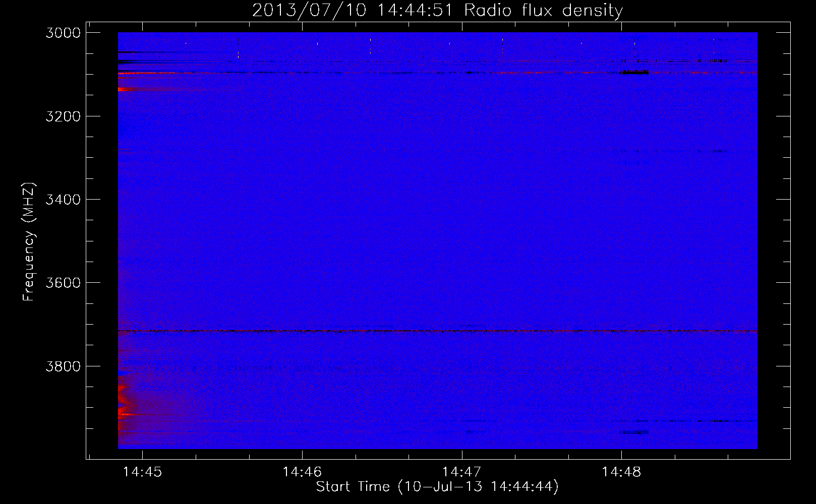
Task: Click the 3800 frequency tick label
Action: coord(63,366)
